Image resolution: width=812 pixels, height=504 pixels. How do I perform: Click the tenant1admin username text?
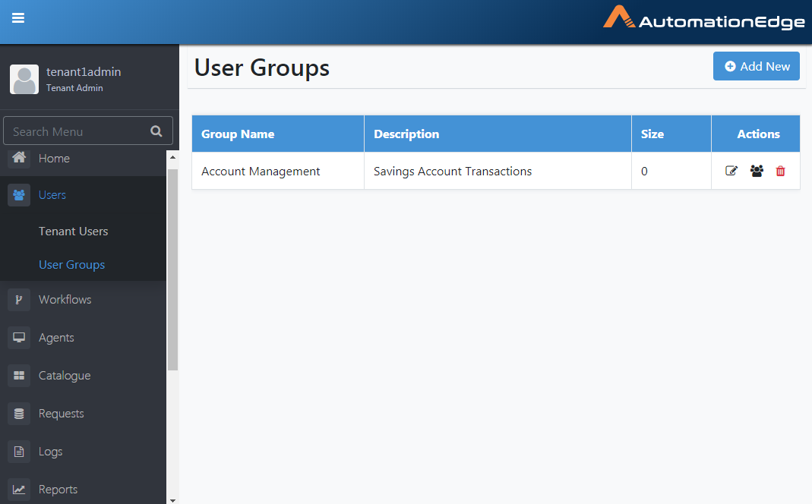click(84, 72)
